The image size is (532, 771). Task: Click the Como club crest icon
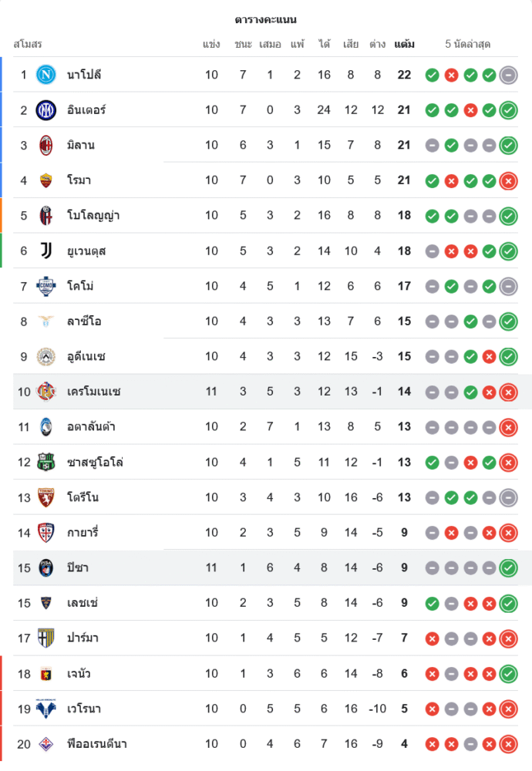coord(46,286)
